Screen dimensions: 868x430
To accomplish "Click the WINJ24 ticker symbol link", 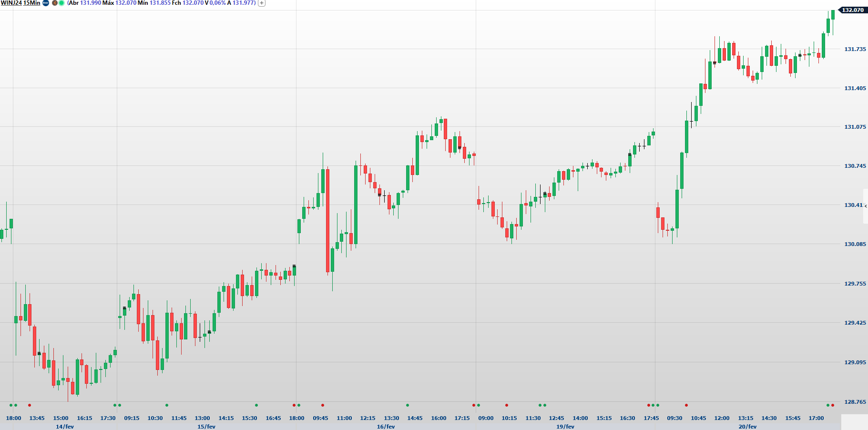I will tap(11, 3).
